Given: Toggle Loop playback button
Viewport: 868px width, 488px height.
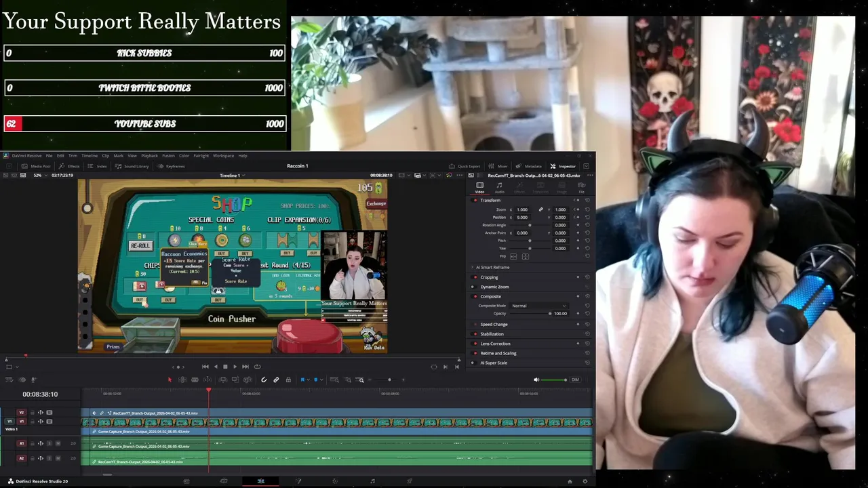Looking at the screenshot, I should point(257,367).
